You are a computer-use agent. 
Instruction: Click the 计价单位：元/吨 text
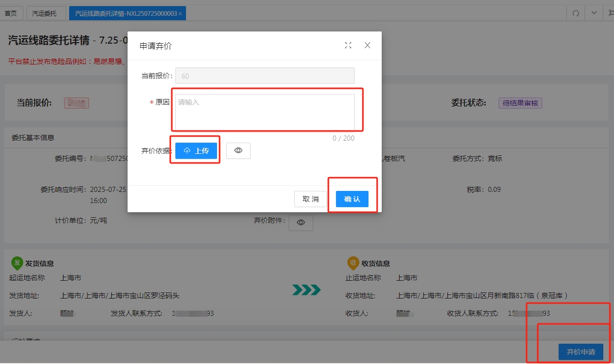click(x=81, y=220)
